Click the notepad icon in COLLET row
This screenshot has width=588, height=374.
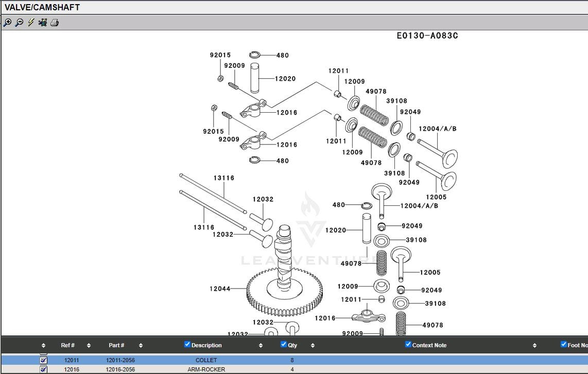tap(44, 360)
